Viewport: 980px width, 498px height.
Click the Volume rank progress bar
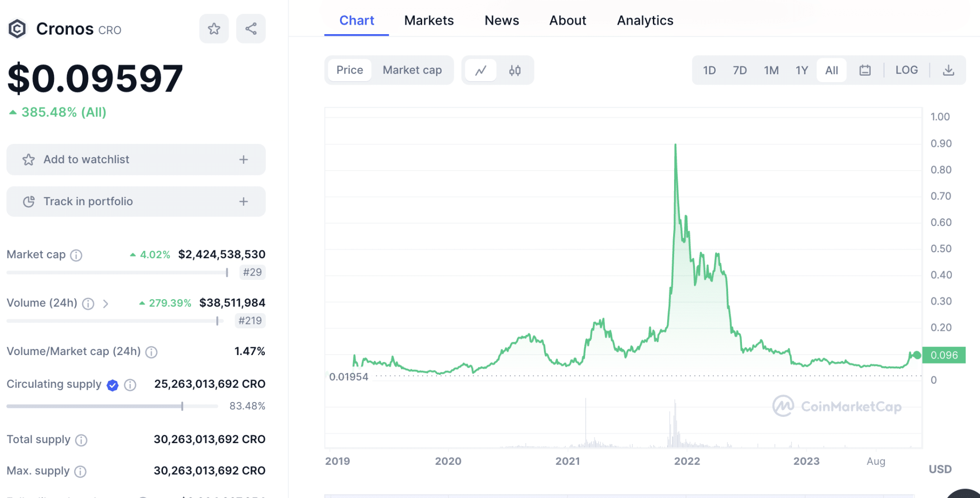[x=115, y=321]
